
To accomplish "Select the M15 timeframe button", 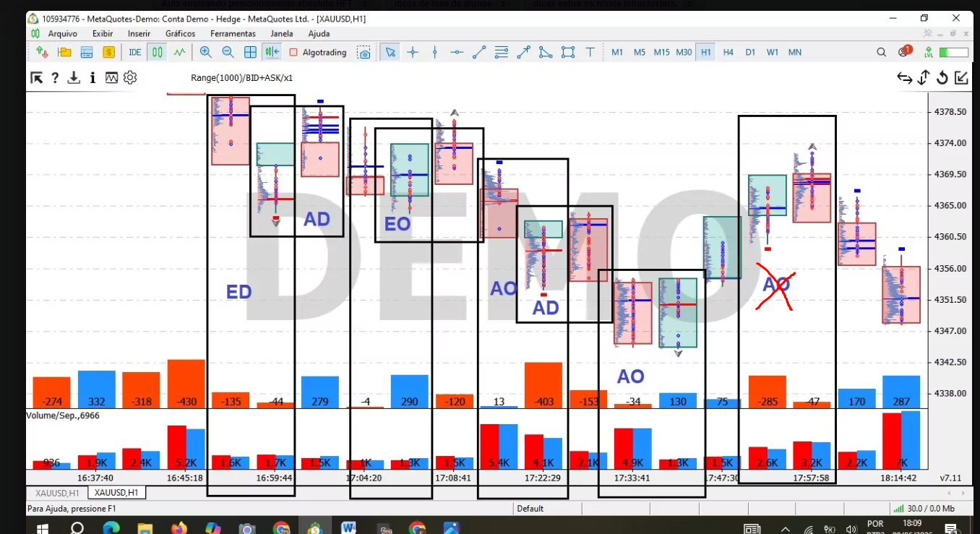I will pyautogui.click(x=661, y=52).
